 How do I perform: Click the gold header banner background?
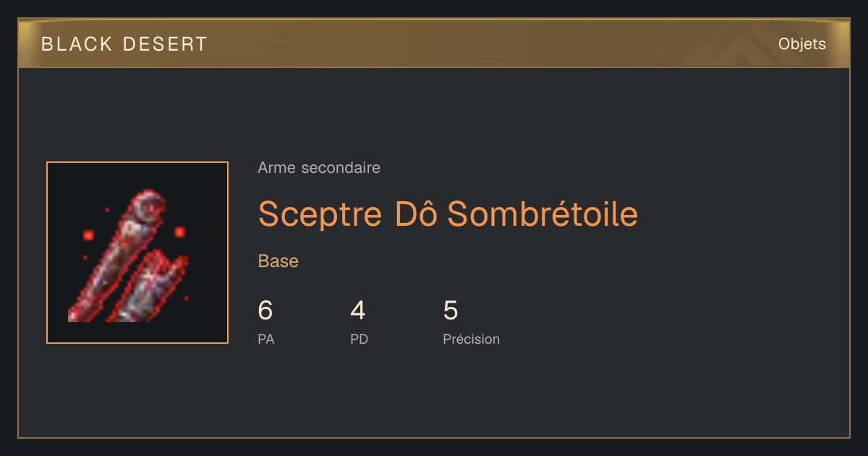click(x=434, y=43)
